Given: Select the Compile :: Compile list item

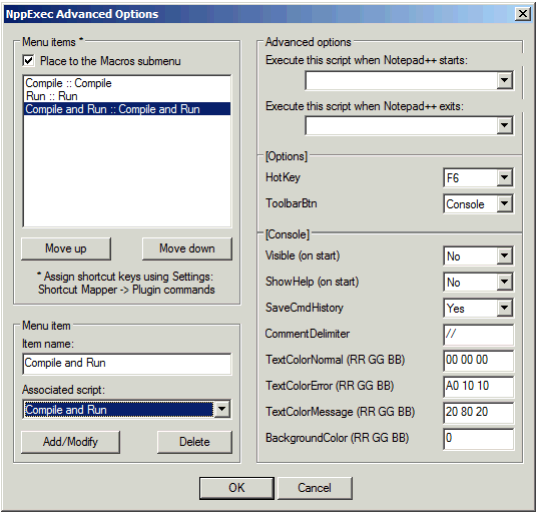Looking at the screenshot, I should [x=127, y=83].
